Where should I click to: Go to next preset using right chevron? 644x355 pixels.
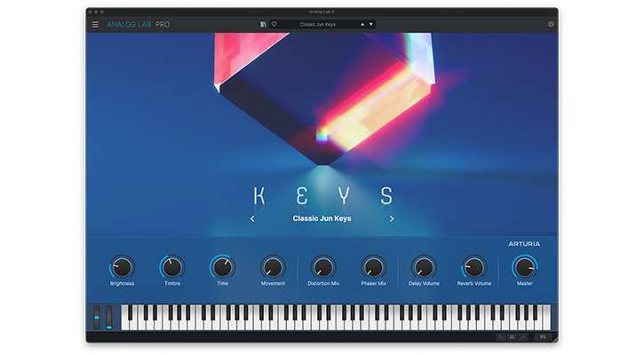point(392,218)
